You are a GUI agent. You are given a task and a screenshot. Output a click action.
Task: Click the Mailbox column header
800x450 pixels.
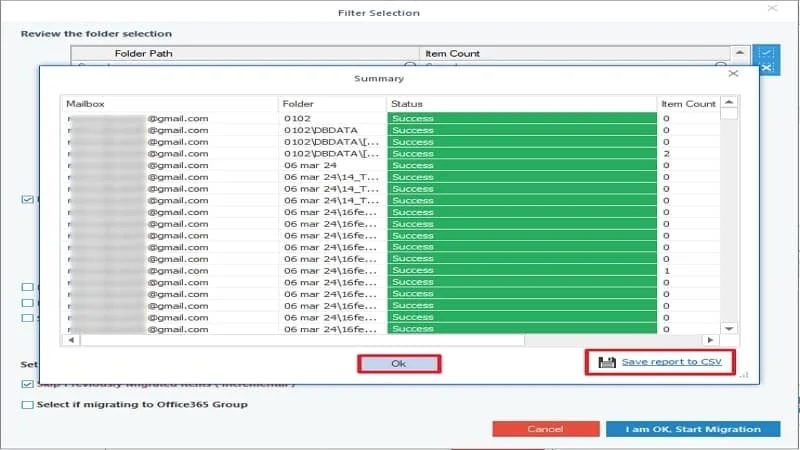[x=170, y=104]
